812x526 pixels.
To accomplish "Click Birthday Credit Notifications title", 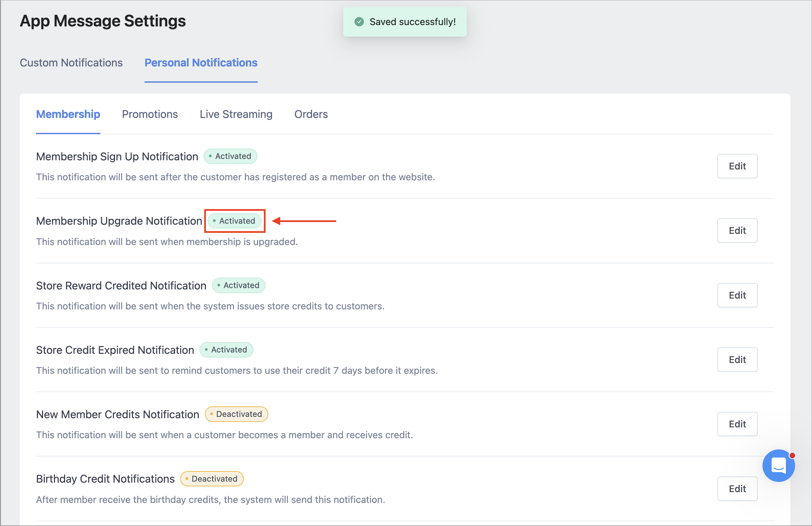I will click(105, 479).
